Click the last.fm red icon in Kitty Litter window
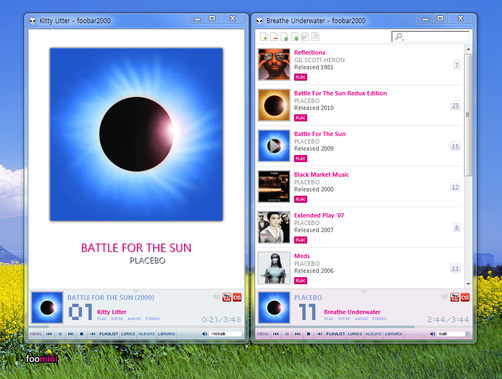502x379 pixels. click(237, 297)
